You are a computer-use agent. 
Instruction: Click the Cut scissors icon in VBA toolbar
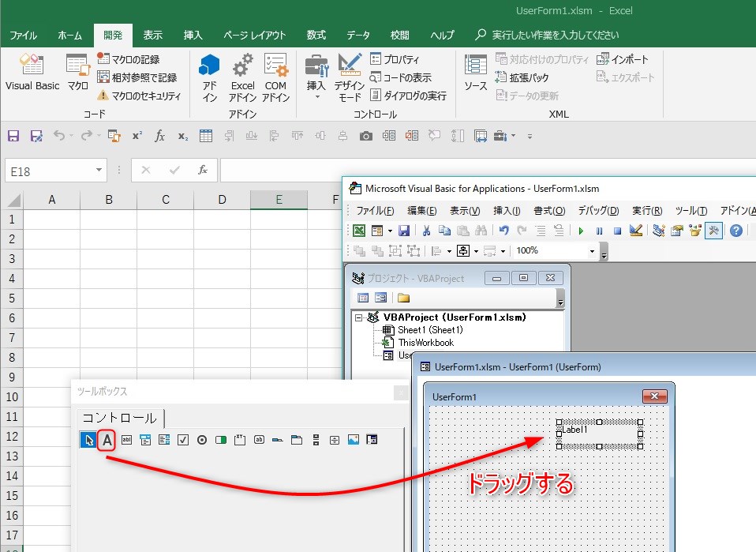tap(426, 231)
